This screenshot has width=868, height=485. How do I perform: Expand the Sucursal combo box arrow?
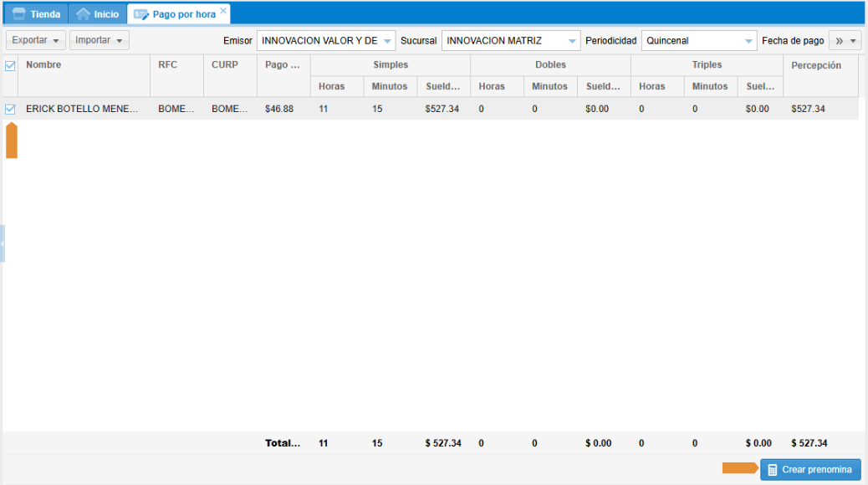coord(572,41)
